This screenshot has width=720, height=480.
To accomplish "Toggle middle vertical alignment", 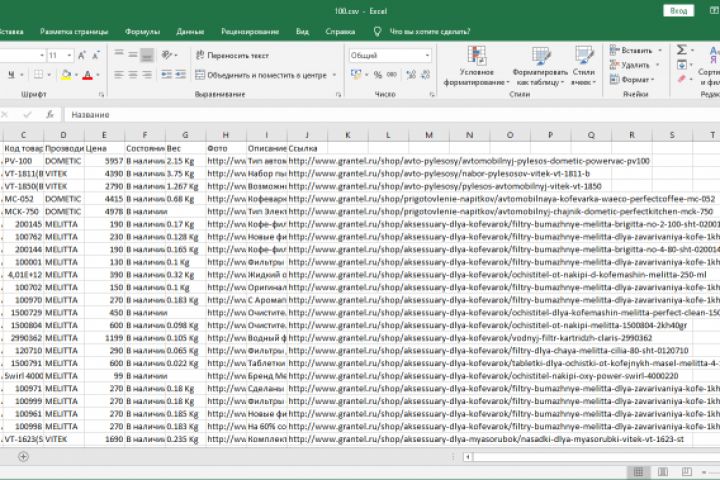I will pos(133,55).
